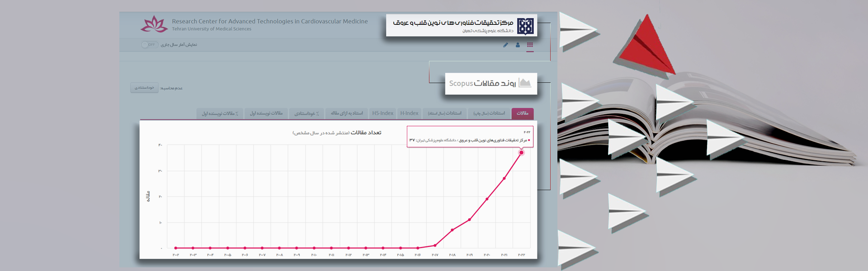Click the pink lotus logo

coord(154,24)
